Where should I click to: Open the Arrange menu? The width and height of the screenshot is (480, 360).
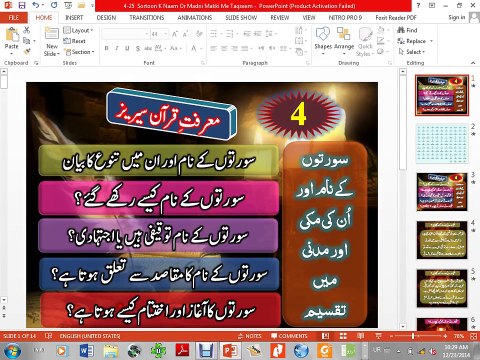[x=344, y=41]
